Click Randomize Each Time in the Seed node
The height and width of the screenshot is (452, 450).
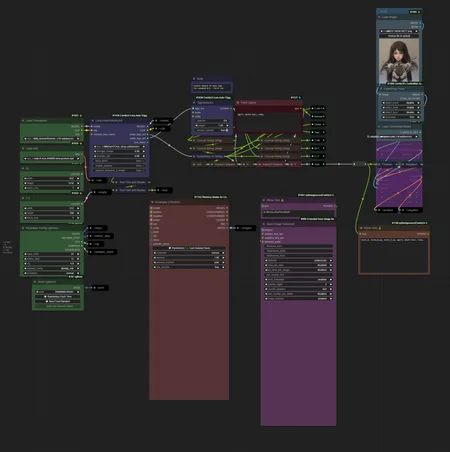pyautogui.click(x=58, y=296)
